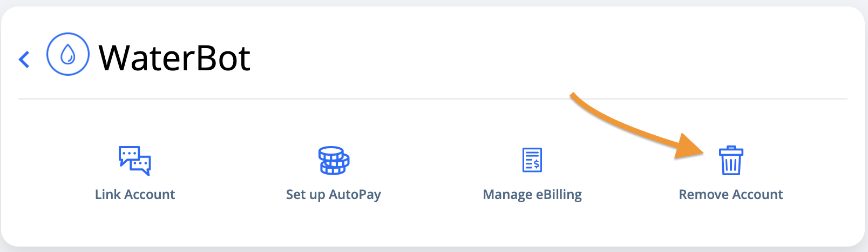868x252 pixels.
Task: Click the Set up AutoPay coins icon
Action: click(334, 161)
